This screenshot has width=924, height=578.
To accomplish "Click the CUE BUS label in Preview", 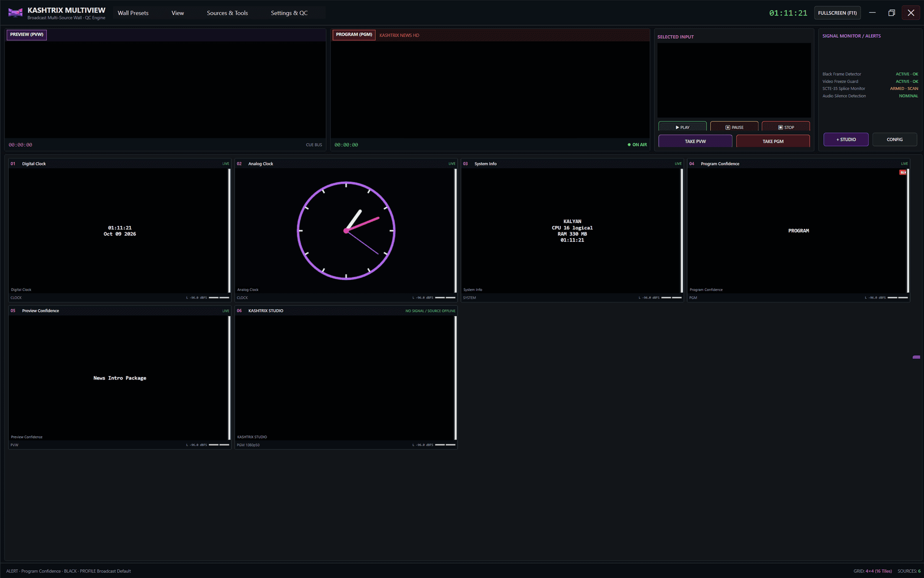I will coord(314,145).
